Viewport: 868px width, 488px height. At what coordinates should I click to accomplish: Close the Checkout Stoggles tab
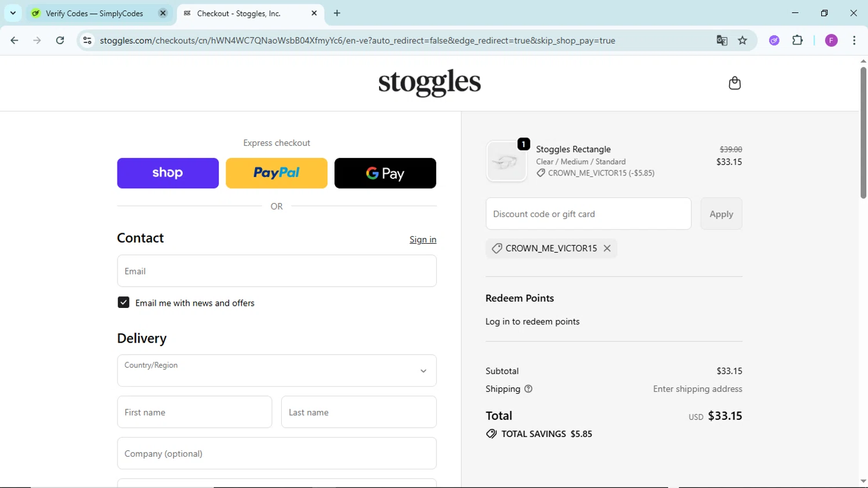point(314,13)
